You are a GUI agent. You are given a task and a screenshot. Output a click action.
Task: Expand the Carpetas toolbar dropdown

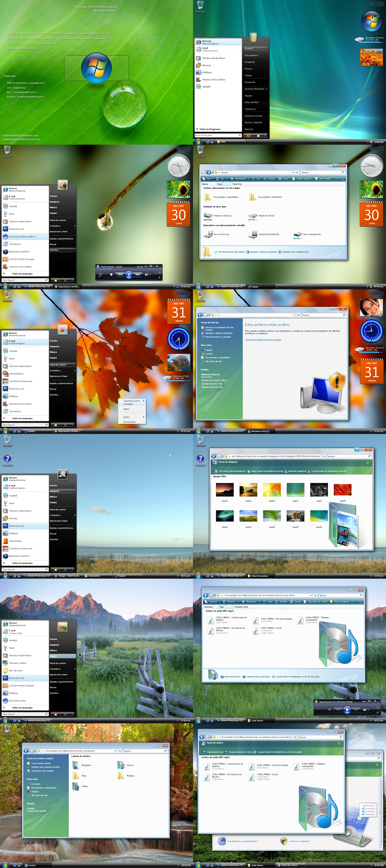(220, 601)
